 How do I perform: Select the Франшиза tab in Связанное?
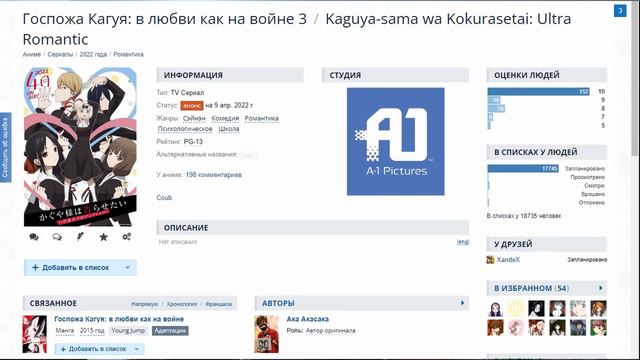(218, 304)
